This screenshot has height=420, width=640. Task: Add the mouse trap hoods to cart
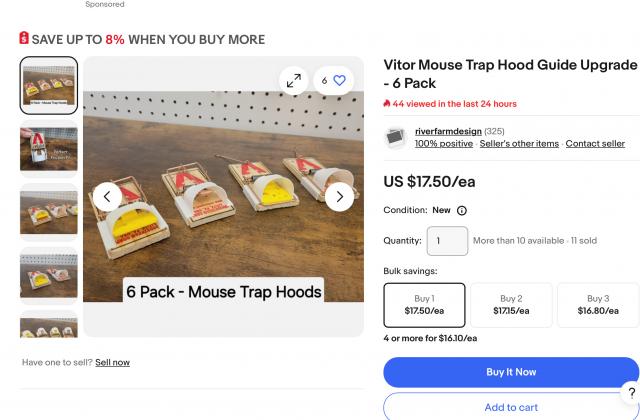pos(511,407)
